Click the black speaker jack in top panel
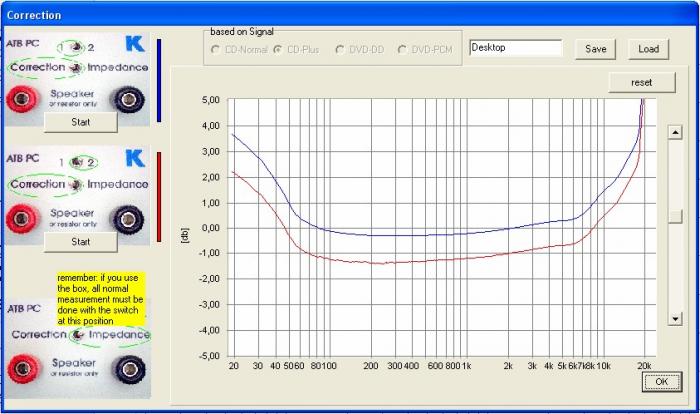Image resolution: width=700 pixels, height=414 pixels. coord(128,99)
